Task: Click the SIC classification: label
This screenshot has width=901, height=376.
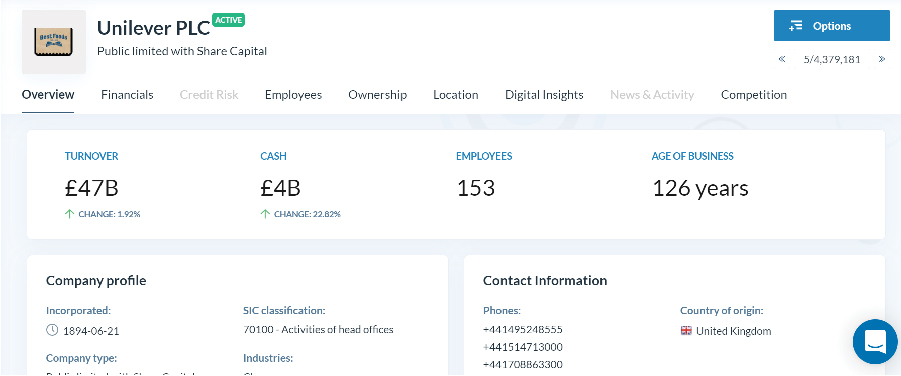Action: pyautogui.click(x=284, y=310)
